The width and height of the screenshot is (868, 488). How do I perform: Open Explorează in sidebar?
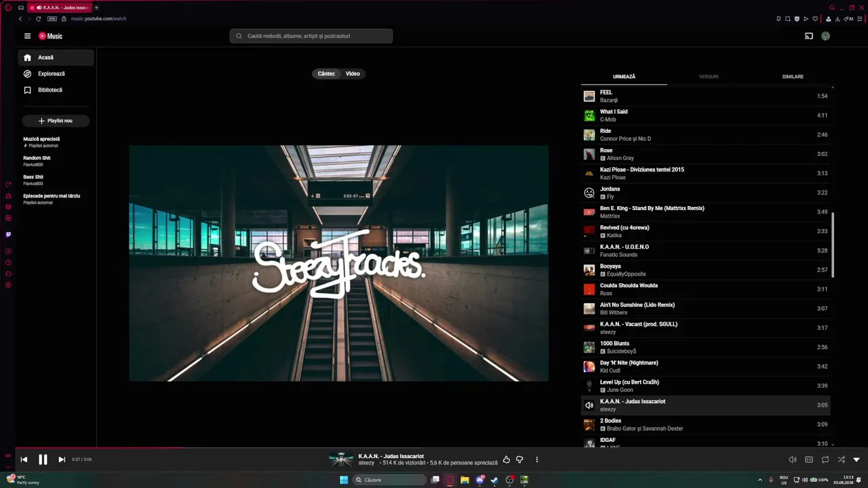(56, 74)
